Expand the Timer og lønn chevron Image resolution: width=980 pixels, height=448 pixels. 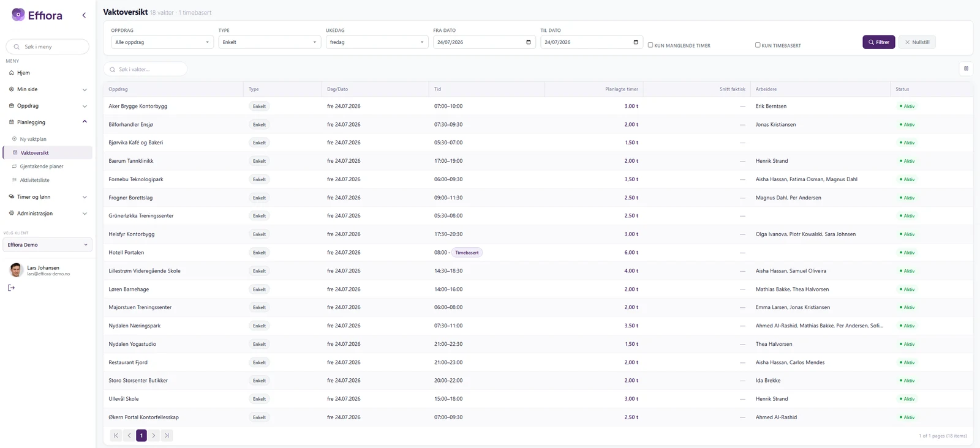point(85,197)
